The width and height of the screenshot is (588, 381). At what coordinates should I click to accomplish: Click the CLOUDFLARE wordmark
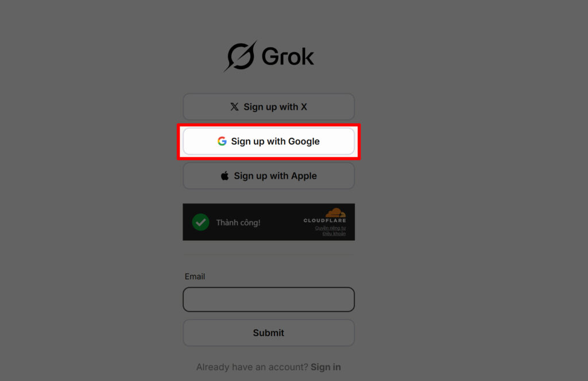[x=325, y=220]
